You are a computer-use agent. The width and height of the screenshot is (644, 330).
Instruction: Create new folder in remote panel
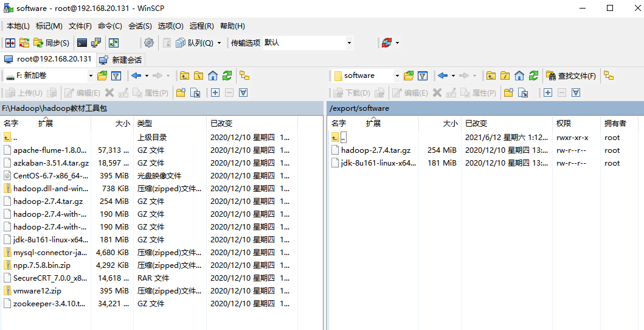508,93
